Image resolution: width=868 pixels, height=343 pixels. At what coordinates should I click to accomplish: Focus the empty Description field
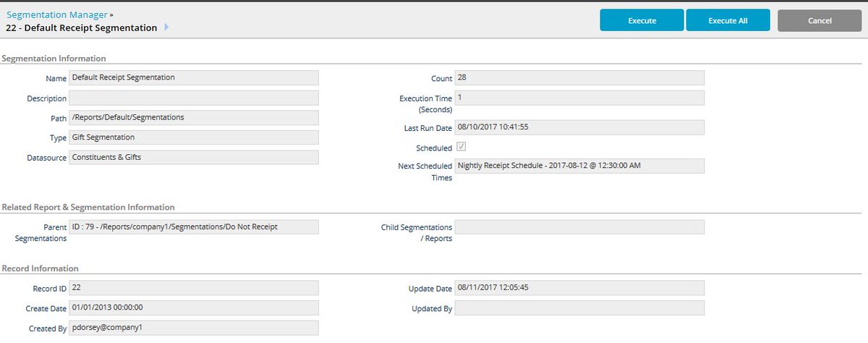click(194, 98)
